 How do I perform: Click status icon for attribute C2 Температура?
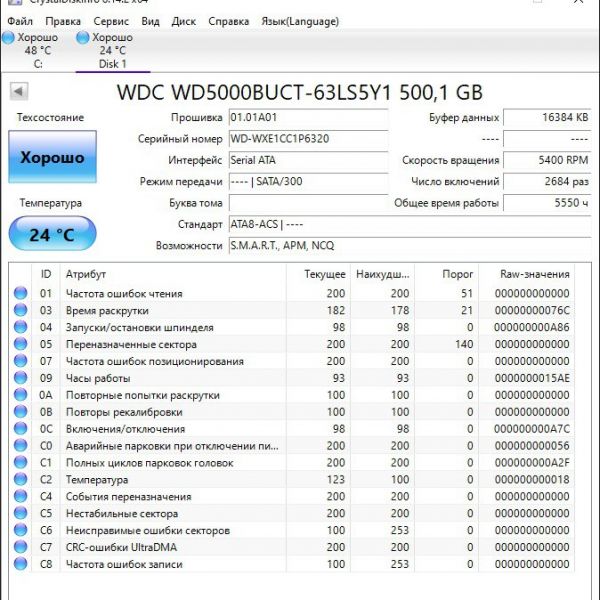click(21, 479)
